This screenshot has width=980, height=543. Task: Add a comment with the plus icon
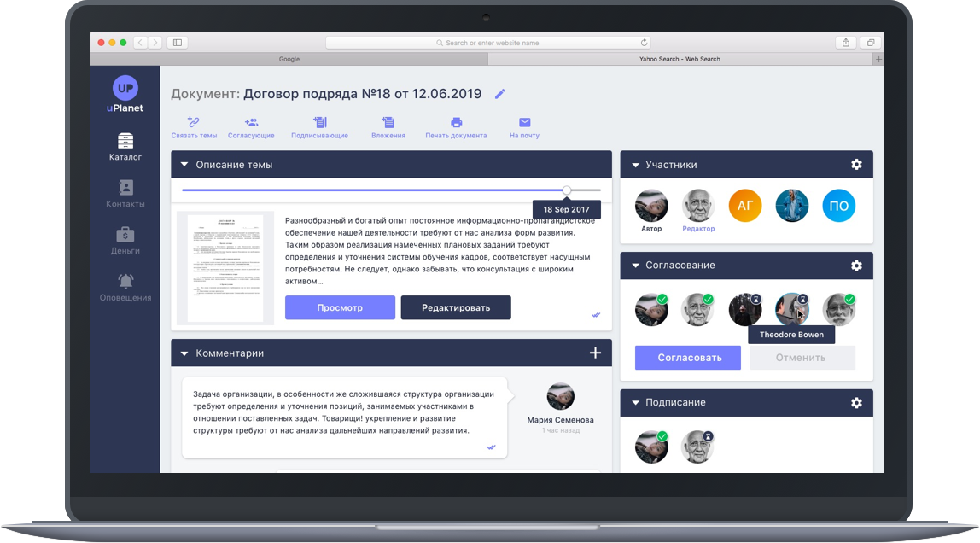(x=595, y=353)
